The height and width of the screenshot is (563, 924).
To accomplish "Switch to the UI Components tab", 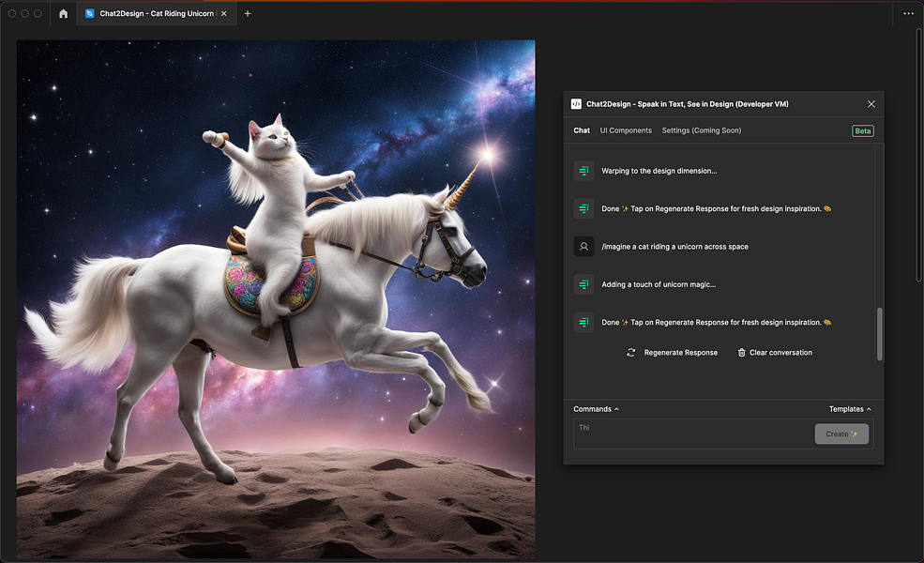I will 626,130.
